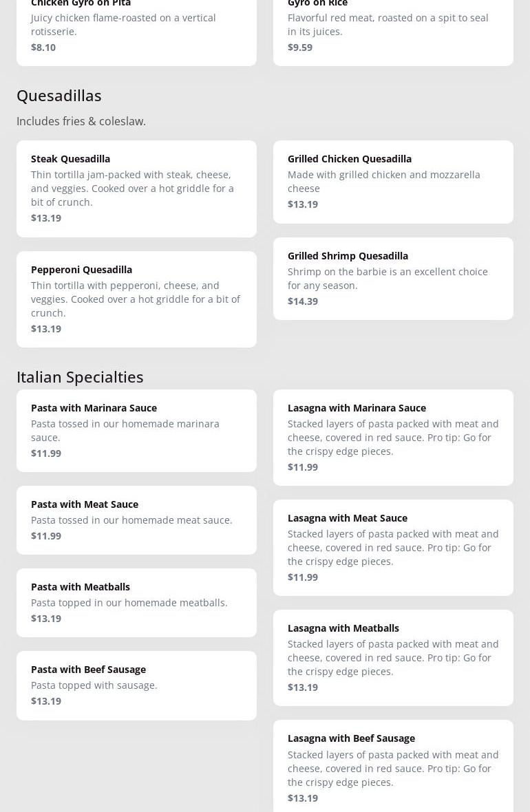This screenshot has width=530, height=812.
Task: Open Lasagna with Marinara Sauce
Action: 393,438
